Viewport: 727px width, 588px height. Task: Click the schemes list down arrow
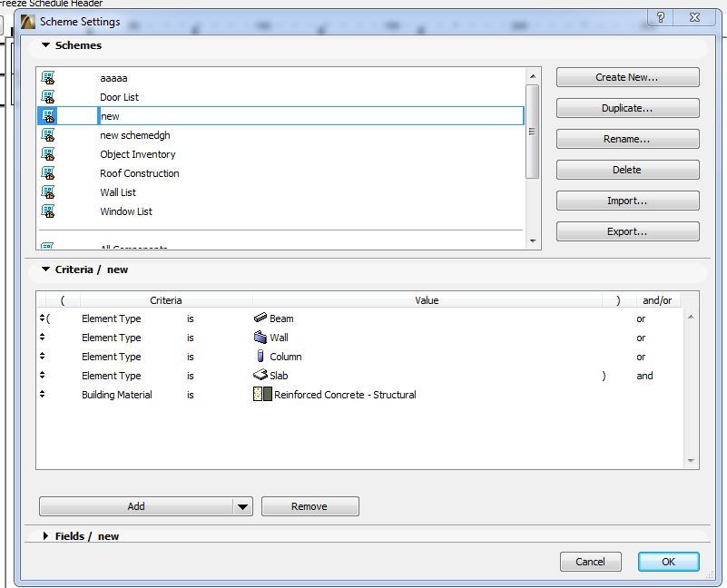click(x=533, y=241)
